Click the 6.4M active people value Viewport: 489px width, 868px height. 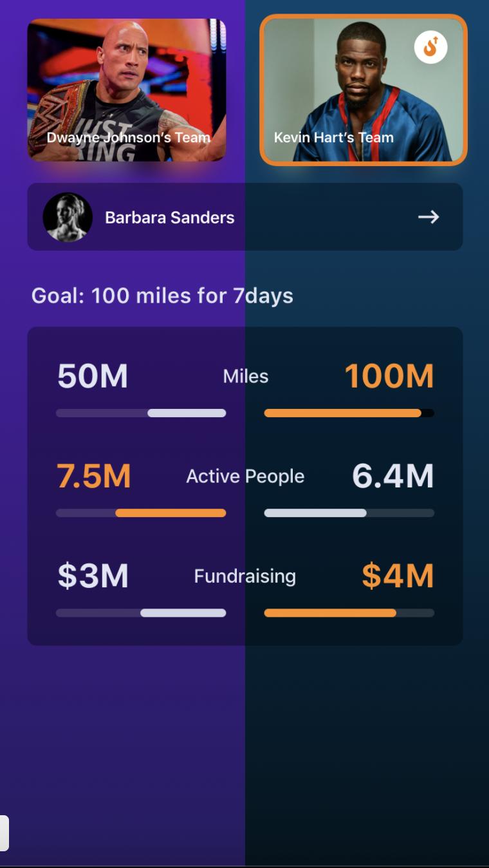[x=393, y=476]
